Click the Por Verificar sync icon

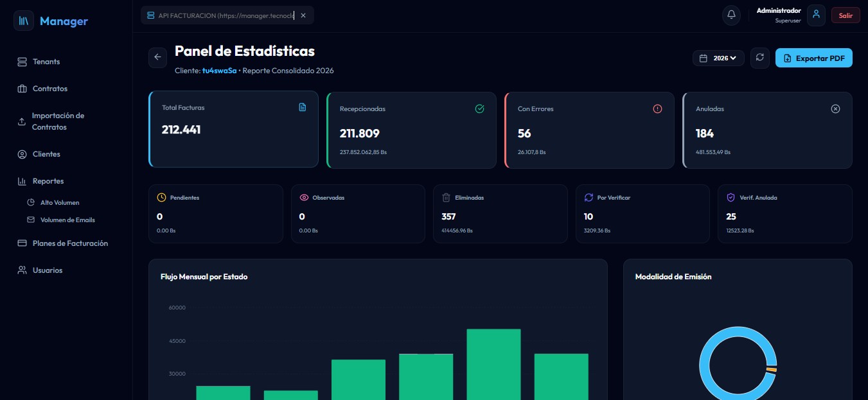tap(589, 197)
